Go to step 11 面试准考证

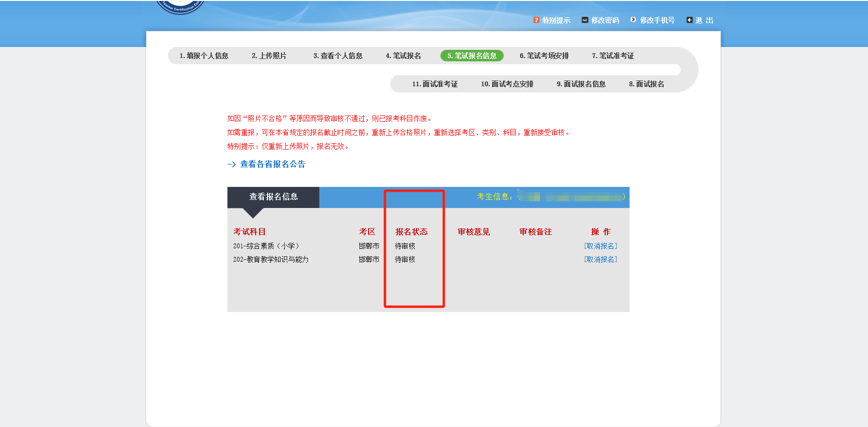(435, 84)
